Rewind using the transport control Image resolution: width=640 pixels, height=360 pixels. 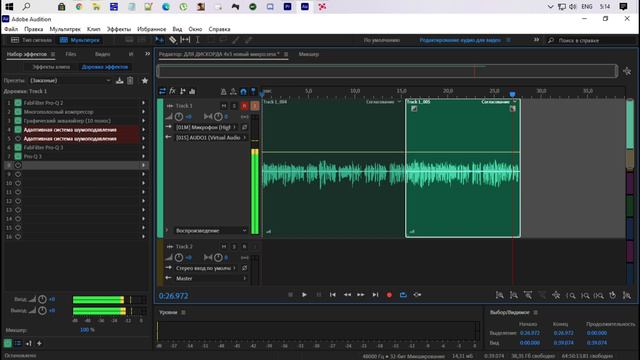pos(347,295)
